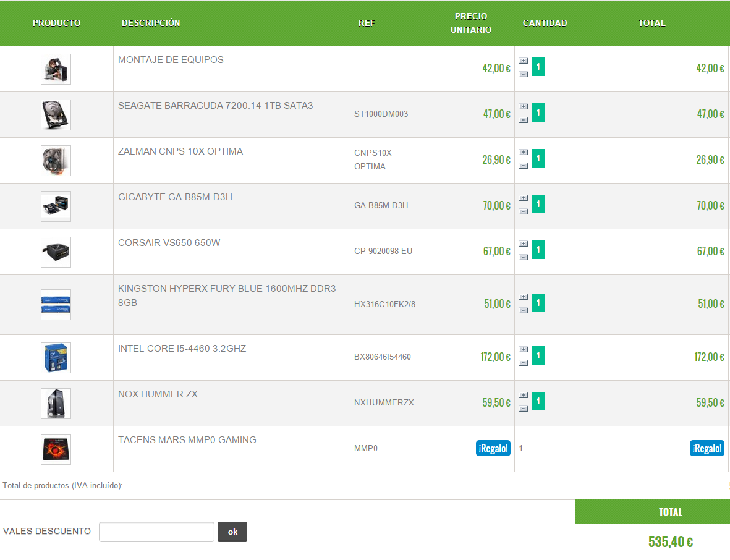Open the Tacens Mars mousepad thumbnail
This screenshot has width=730, height=560.
(56, 449)
